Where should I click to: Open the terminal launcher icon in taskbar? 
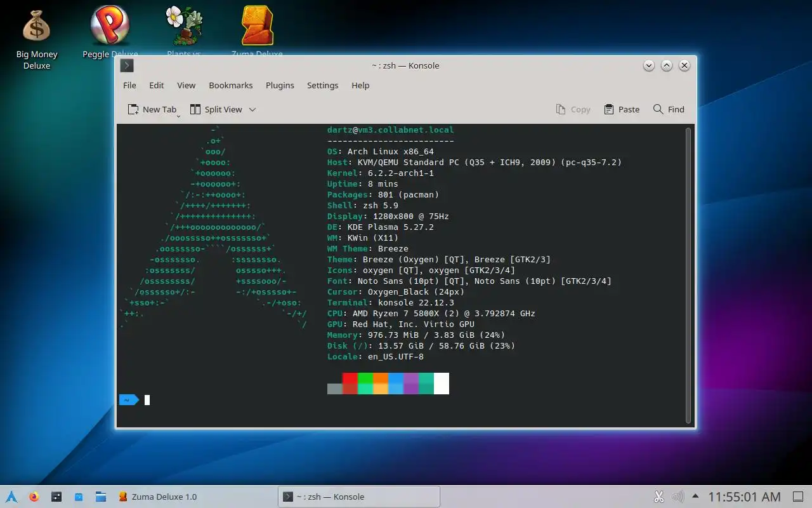[56, 497]
